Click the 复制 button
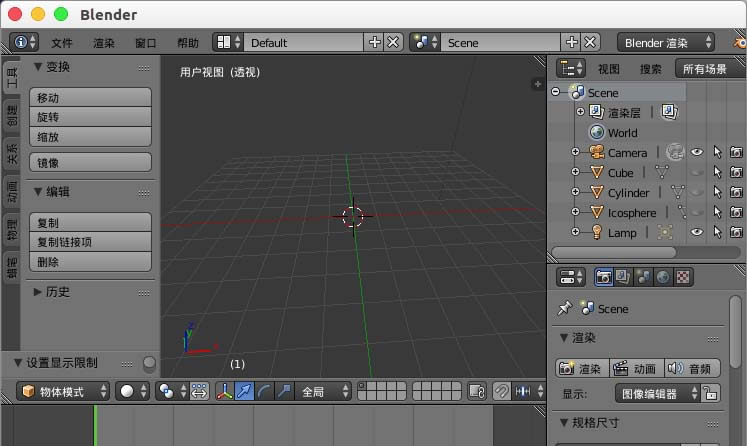747x446 pixels. [91, 223]
